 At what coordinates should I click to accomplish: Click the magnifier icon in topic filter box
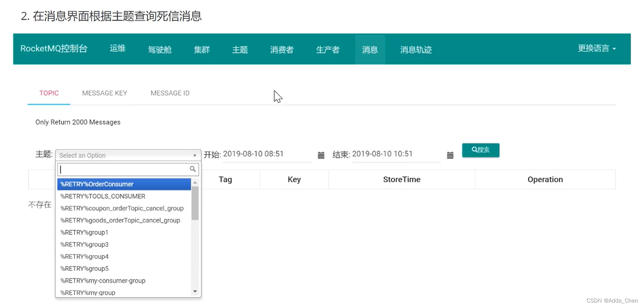tap(193, 169)
